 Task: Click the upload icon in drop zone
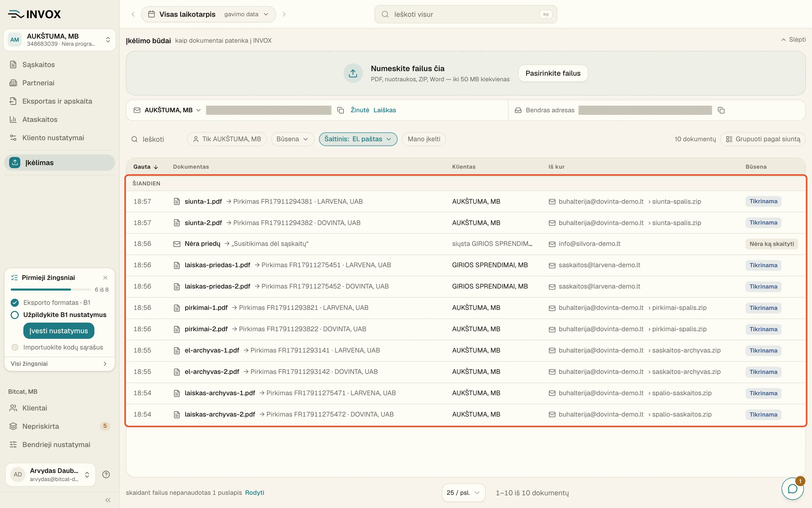point(353,73)
